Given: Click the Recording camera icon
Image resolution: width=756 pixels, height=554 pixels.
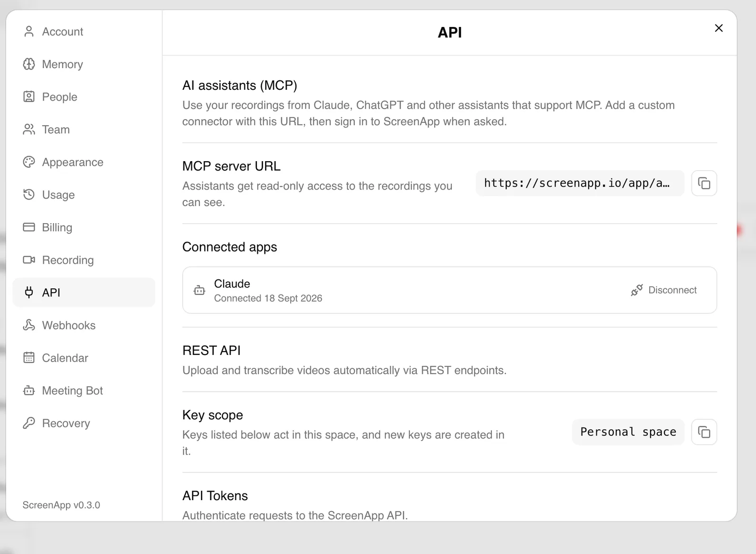Looking at the screenshot, I should (x=29, y=260).
